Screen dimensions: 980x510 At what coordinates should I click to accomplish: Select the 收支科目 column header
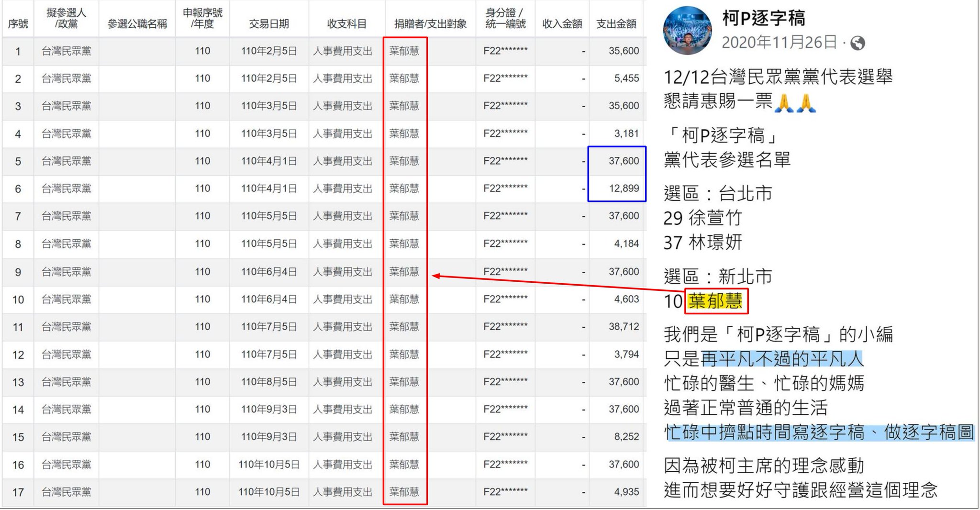click(x=347, y=23)
